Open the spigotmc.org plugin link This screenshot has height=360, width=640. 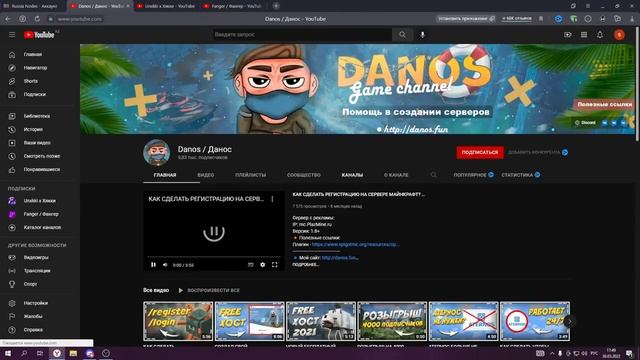(x=356, y=244)
